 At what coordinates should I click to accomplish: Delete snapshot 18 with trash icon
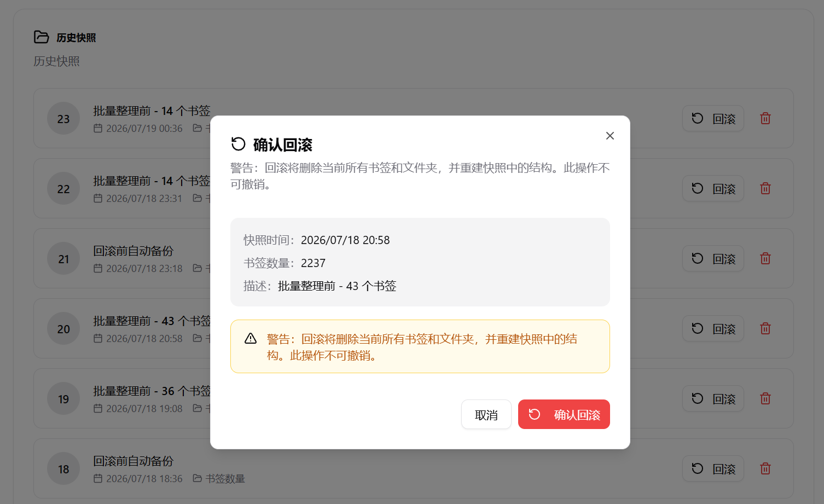point(765,468)
